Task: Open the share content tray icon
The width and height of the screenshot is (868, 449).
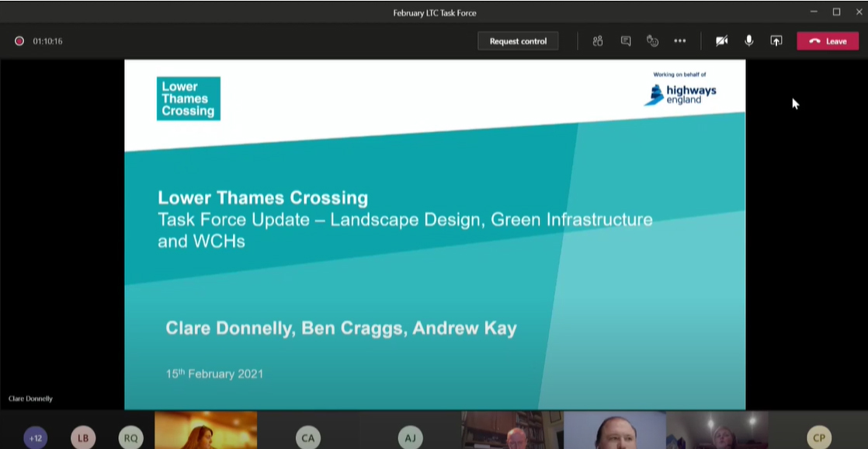Action: point(776,41)
